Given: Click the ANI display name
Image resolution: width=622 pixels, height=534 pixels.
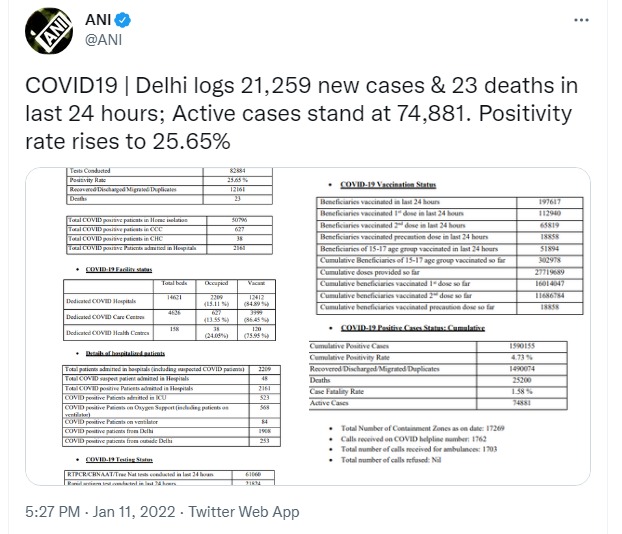Looking at the screenshot, I should tap(98, 19).
